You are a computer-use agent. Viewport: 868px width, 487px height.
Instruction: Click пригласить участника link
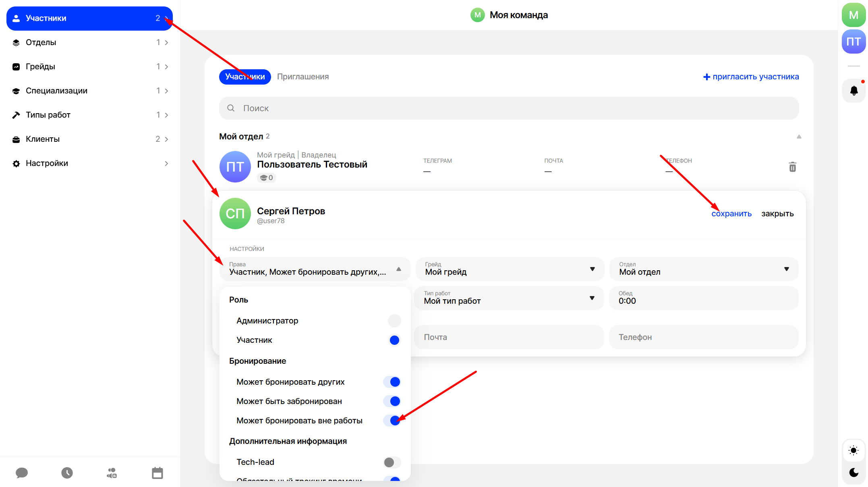click(751, 77)
